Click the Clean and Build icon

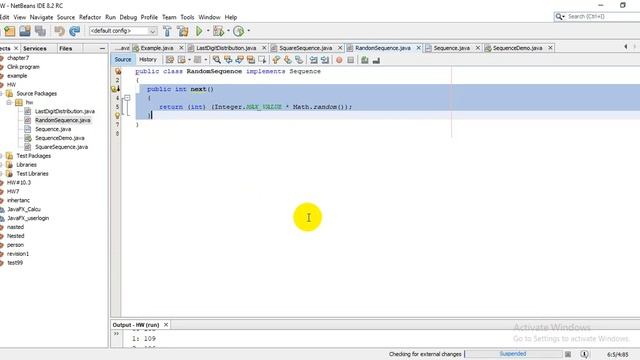pyautogui.click(x=182, y=31)
